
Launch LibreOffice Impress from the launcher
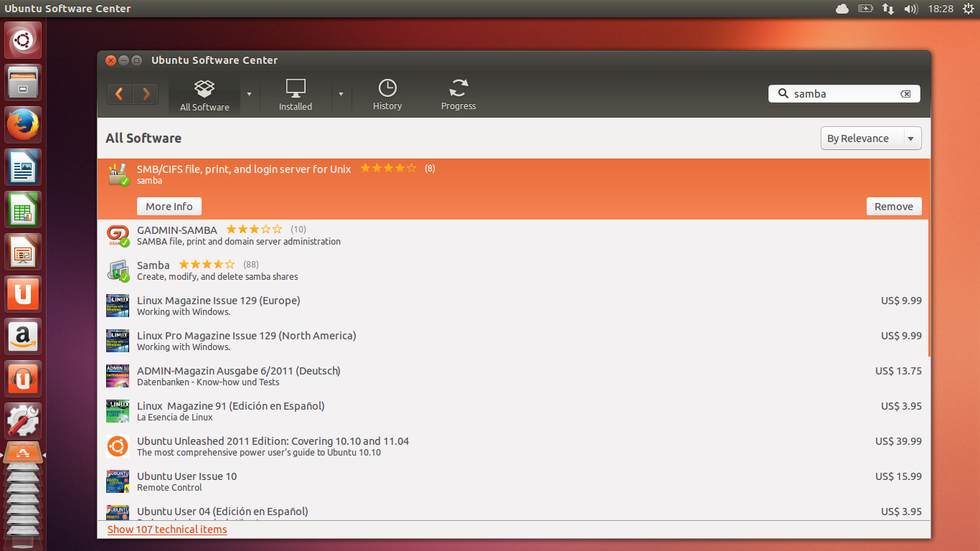23,252
